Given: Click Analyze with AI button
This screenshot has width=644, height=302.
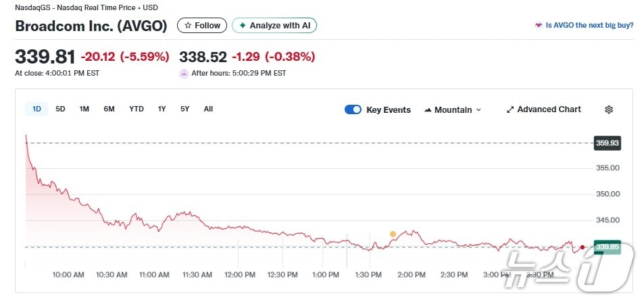Looking at the screenshot, I should (274, 26).
